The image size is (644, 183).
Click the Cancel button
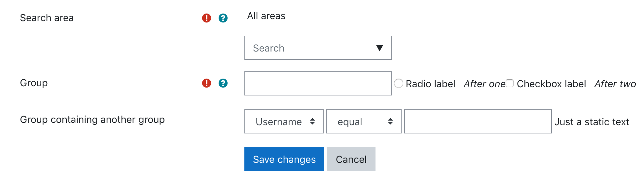[x=351, y=159]
